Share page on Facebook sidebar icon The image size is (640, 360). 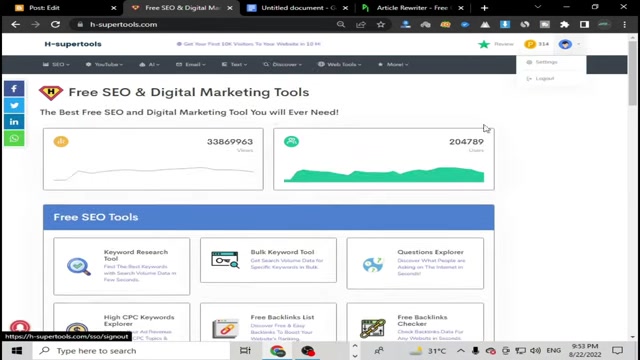click(x=14, y=89)
